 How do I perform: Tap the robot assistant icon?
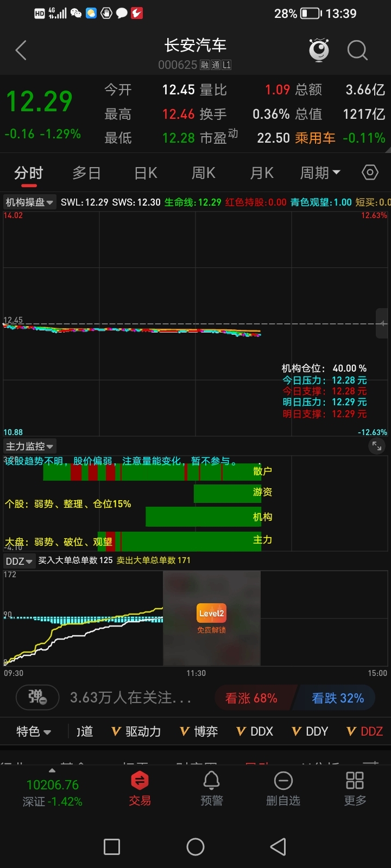click(319, 50)
